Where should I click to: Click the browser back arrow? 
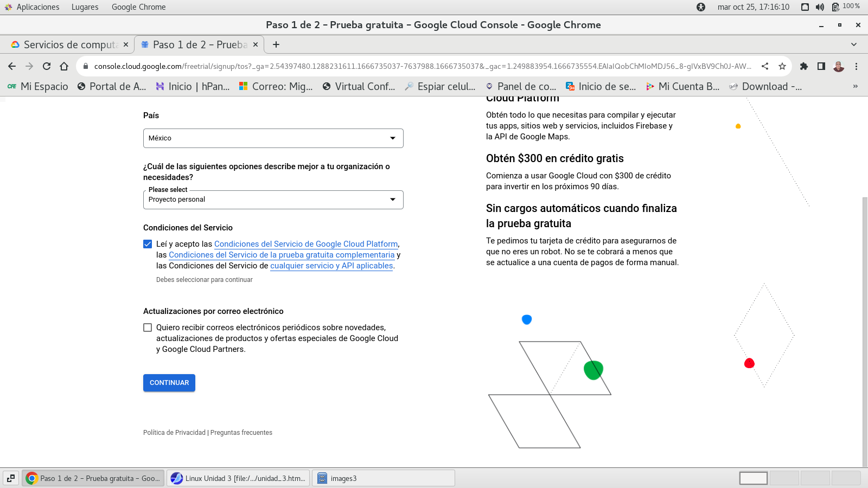click(x=12, y=66)
